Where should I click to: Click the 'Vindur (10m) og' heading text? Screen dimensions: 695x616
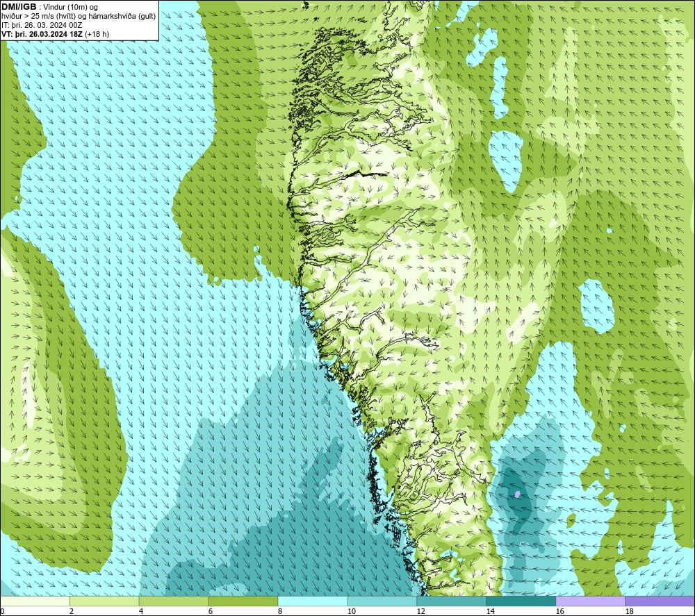point(71,7)
